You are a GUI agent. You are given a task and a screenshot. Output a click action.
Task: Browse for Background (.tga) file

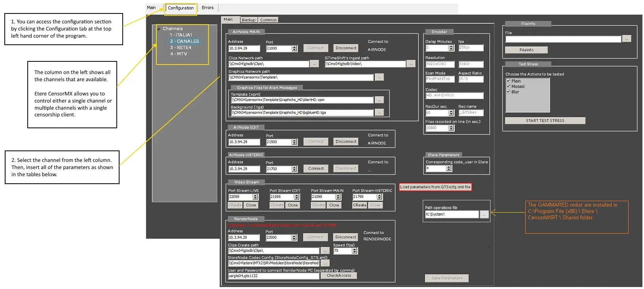pos(379,113)
